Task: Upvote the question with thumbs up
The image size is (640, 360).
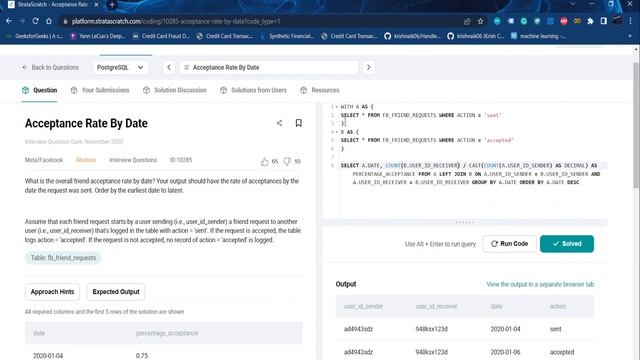Action: click(264, 162)
